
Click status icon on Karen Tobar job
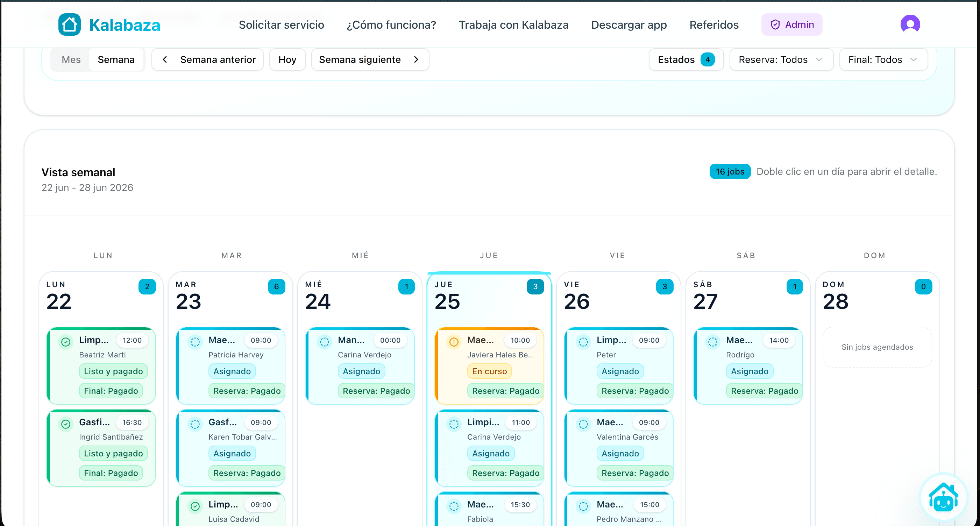(195, 424)
